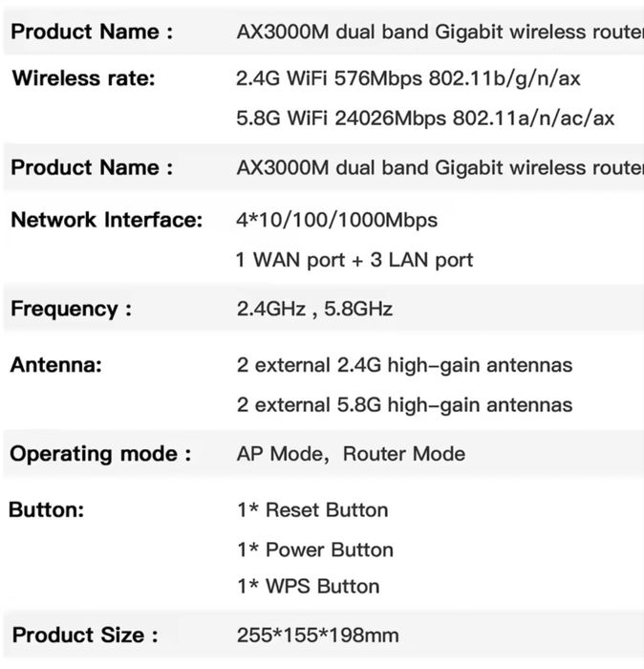Click the 2 external 5.8G high-gain antennas line
The height and width of the screenshot is (669, 644).
coord(404,405)
